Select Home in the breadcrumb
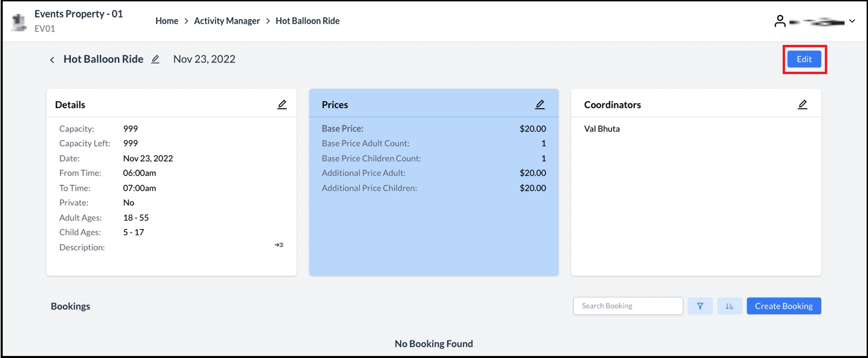The height and width of the screenshot is (358, 868). click(x=167, y=21)
